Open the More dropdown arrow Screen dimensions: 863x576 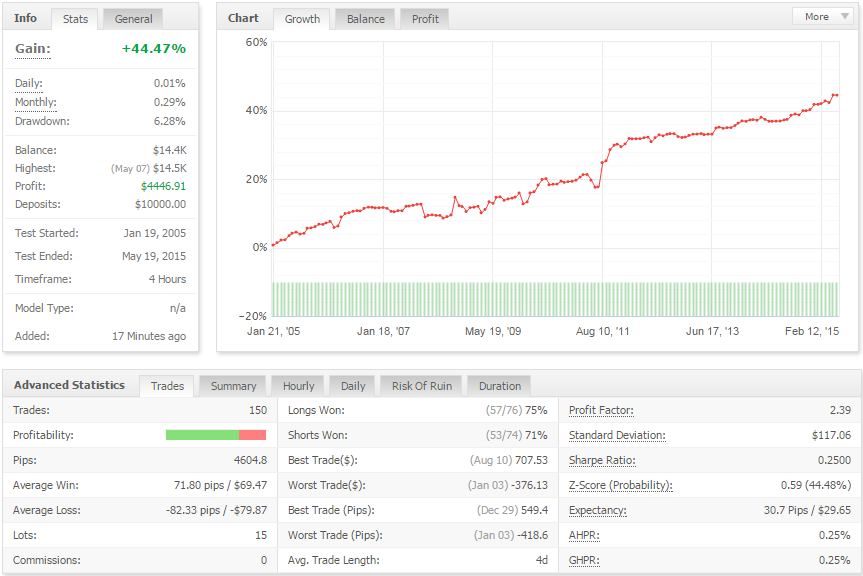(844, 17)
